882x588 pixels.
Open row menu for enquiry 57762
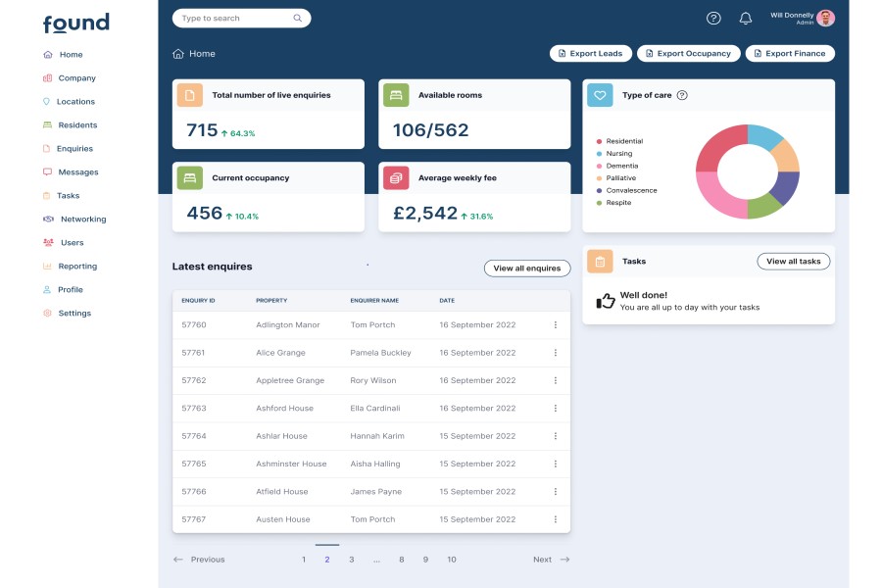[x=556, y=380]
